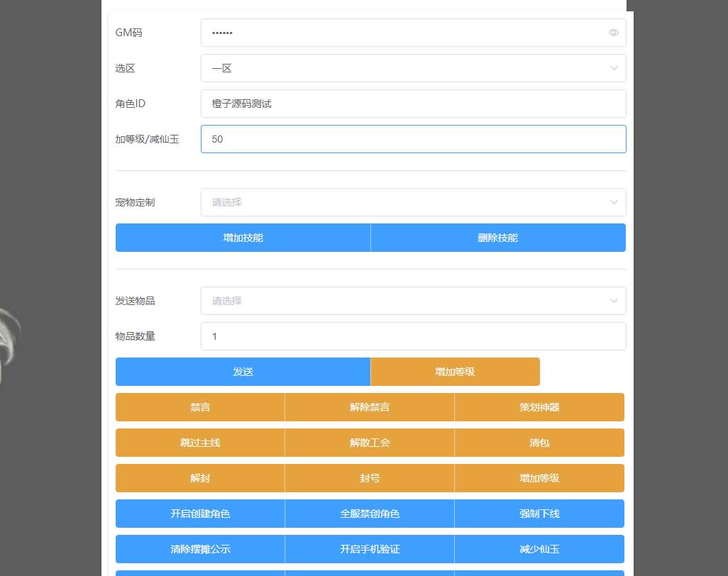This screenshot has height=576, width=728.
Task: Open the 发送物品 item dropdown
Action: coord(413,301)
